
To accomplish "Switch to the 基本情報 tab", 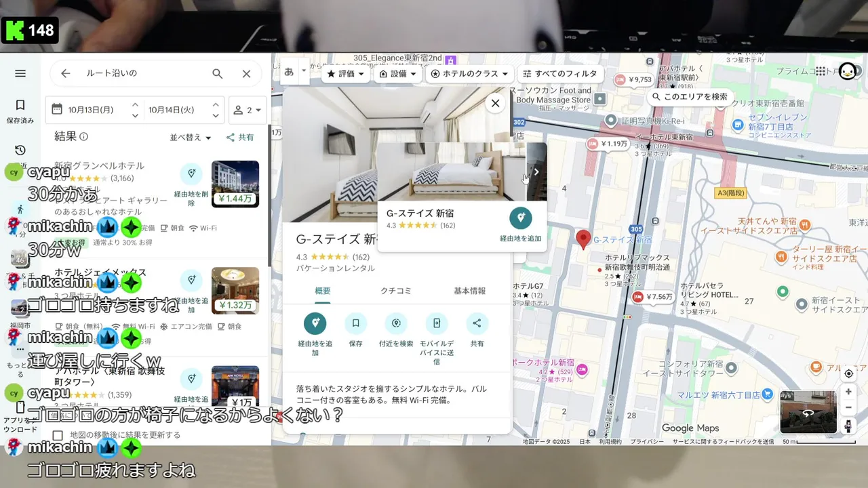I will (469, 291).
